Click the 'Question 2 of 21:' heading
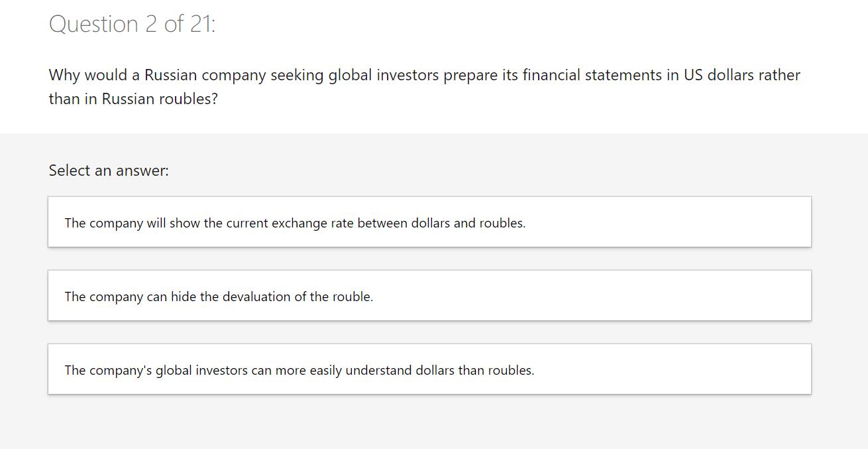 [133, 25]
